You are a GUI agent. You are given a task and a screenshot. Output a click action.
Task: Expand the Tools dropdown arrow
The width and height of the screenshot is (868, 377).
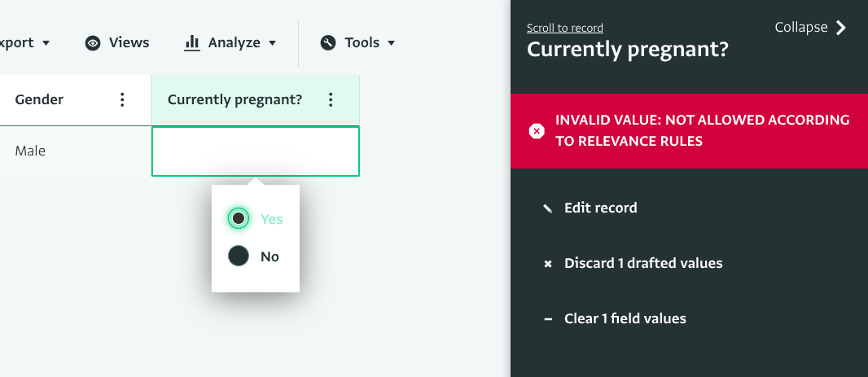392,43
